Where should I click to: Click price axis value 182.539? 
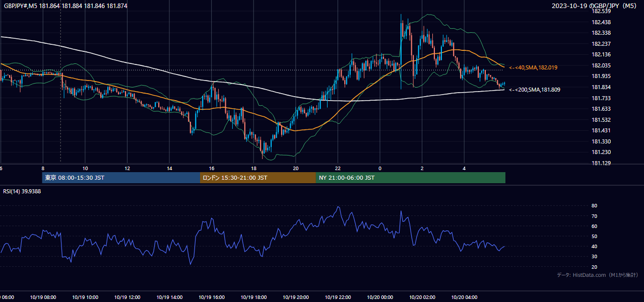[x=601, y=11]
